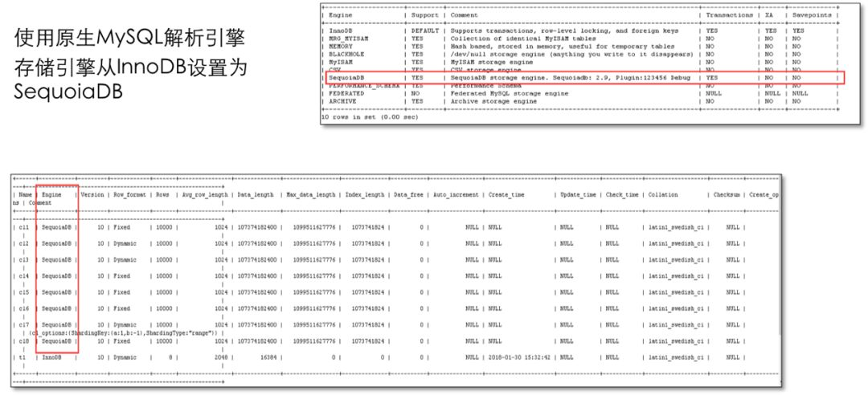Click the ShardingKey options comment under the cl7 row
Image resolution: width=868 pixels, height=395 pixels.
click(125, 333)
